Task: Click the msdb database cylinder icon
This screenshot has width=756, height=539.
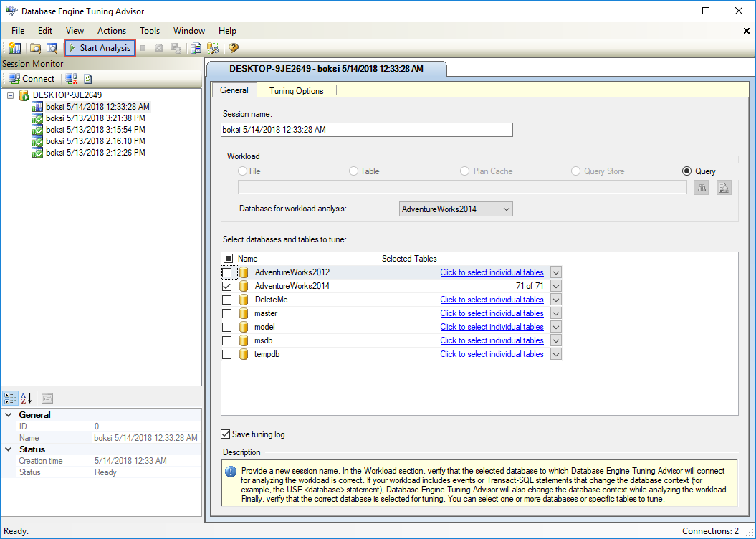Action: coord(244,340)
